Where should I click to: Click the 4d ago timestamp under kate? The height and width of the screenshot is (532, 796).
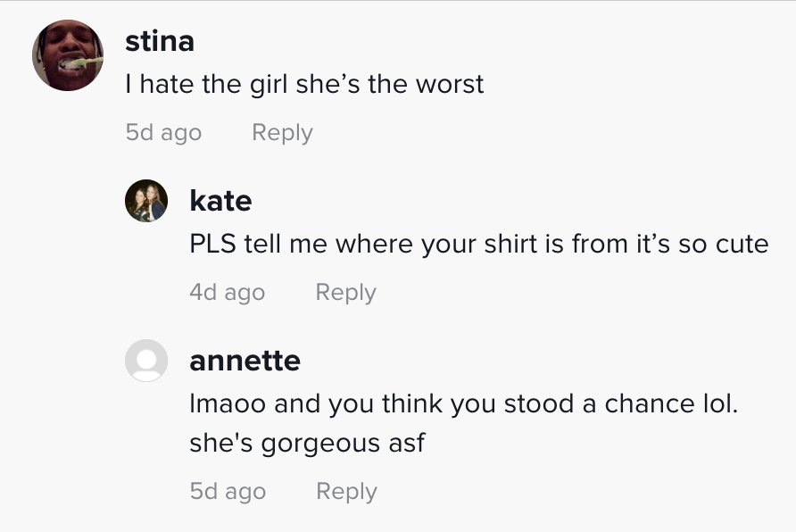[x=227, y=293]
